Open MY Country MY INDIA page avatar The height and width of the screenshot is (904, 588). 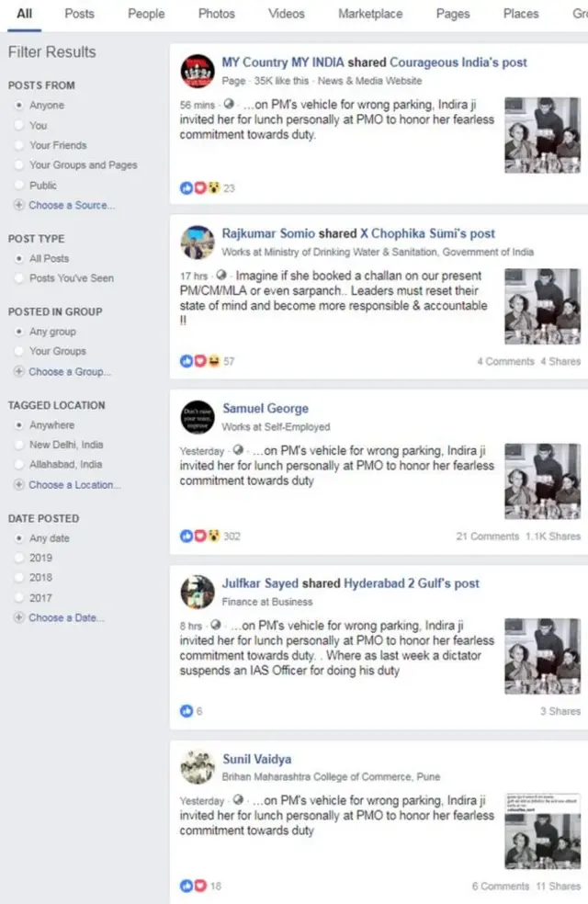[x=198, y=71]
